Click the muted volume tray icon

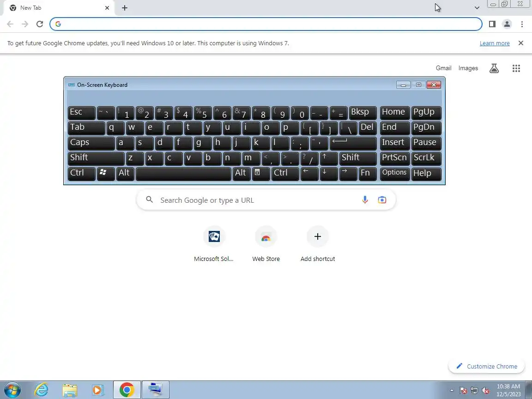click(x=485, y=391)
